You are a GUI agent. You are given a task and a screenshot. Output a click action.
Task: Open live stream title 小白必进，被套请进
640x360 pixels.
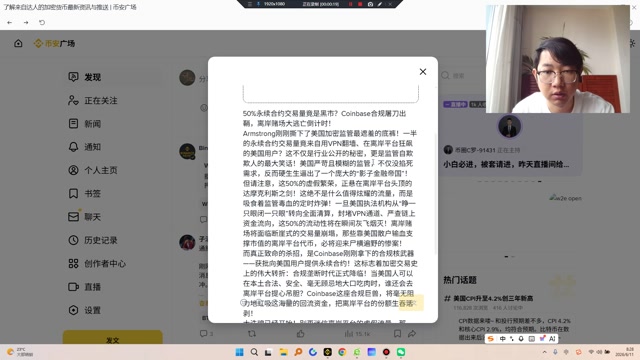(506, 164)
